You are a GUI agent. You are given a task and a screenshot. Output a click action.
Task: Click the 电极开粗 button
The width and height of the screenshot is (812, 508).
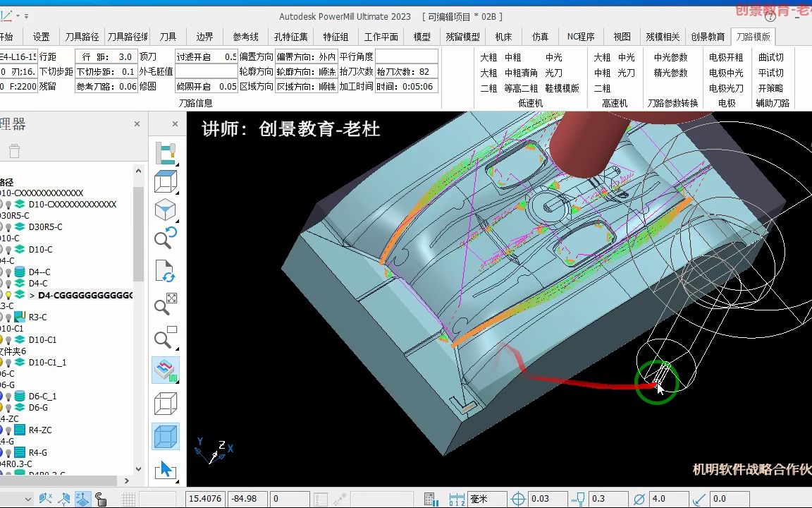pyautogui.click(x=726, y=58)
